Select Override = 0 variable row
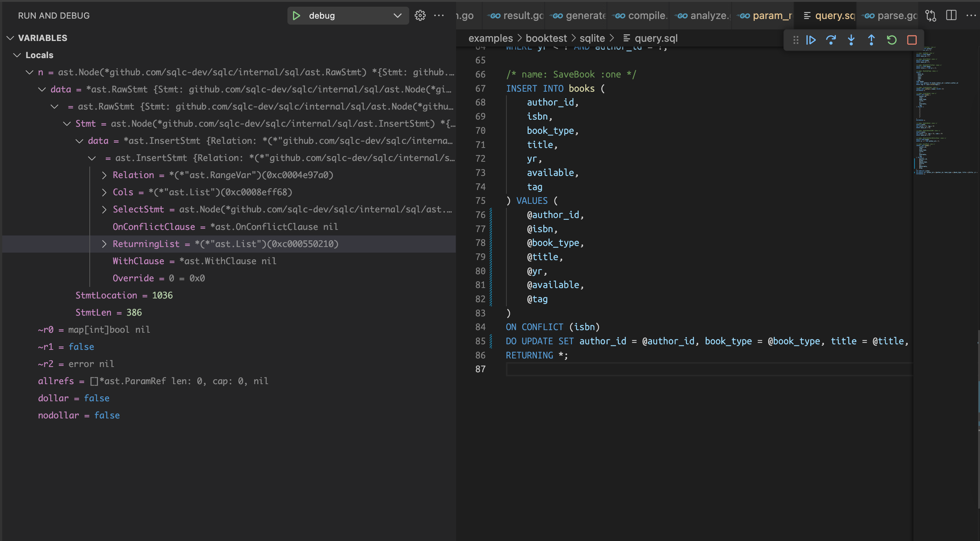Image resolution: width=980 pixels, height=541 pixels. coord(229,278)
